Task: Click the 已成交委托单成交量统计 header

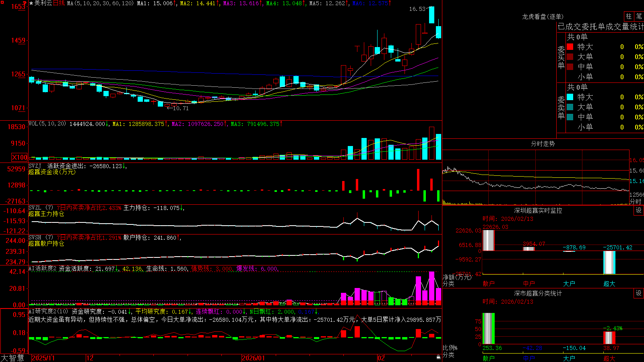Action: pos(601,27)
